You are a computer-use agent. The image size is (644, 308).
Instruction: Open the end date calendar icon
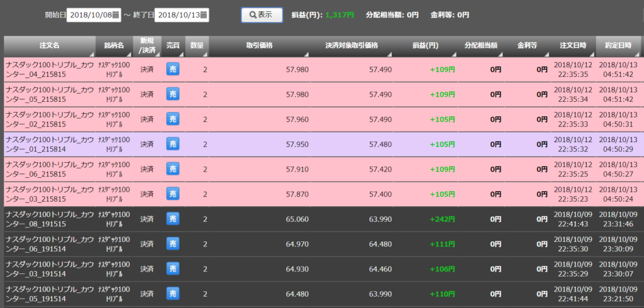[x=204, y=15]
